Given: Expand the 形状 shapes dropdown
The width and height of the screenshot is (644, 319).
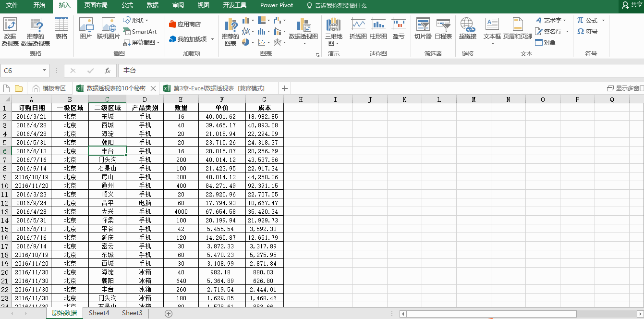Looking at the screenshot, I should [x=136, y=20].
